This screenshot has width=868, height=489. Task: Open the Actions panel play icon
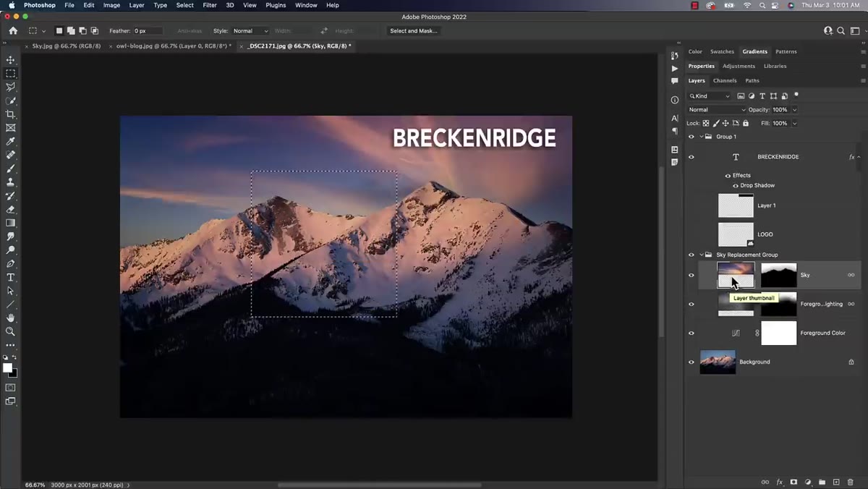coord(675,69)
